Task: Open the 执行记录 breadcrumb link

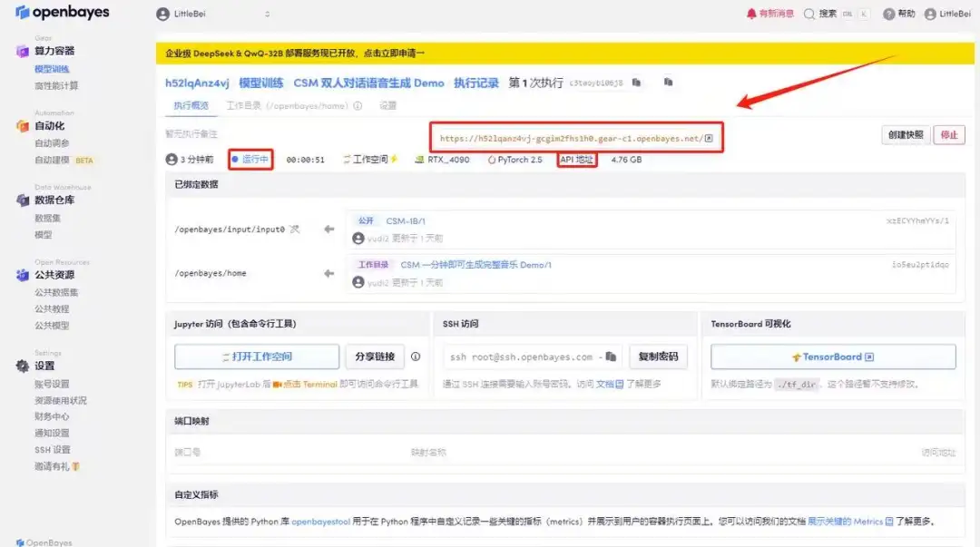Action: point(476,83)
